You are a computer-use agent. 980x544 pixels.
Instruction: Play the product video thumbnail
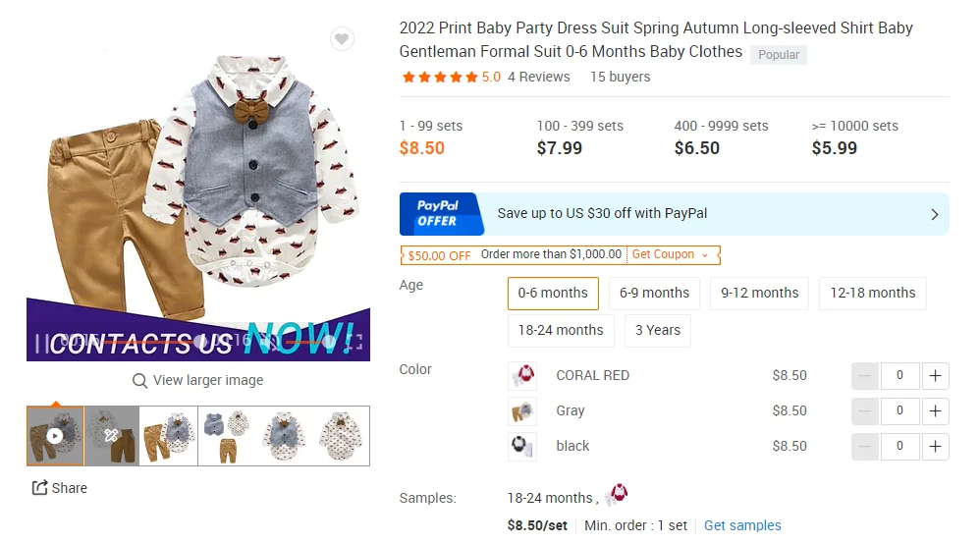click(x=55, y=435)
